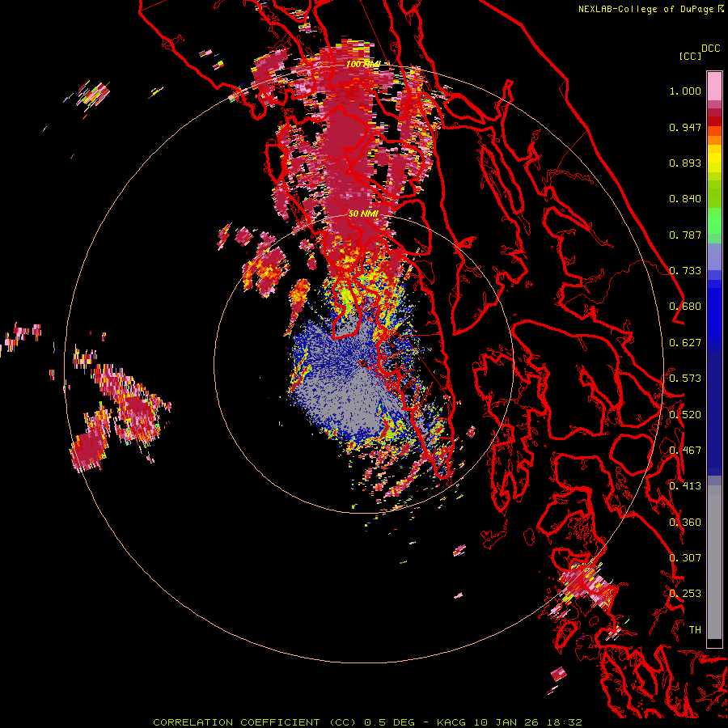
Task: Select the 0.360 legend value
Action: point(685,523)
